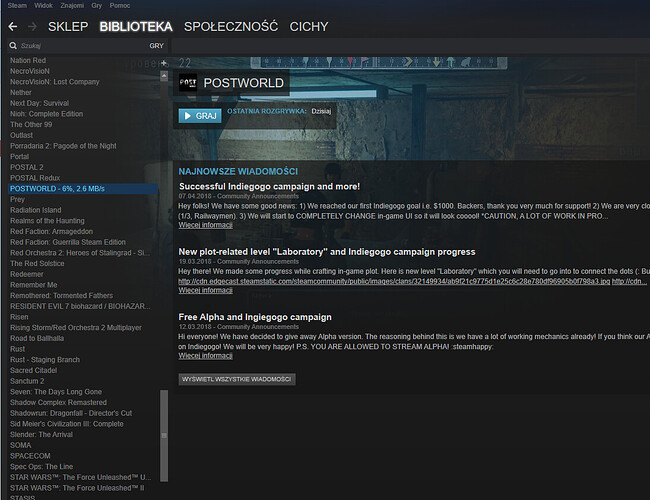This screenshot has height=500, width=650.
Task: Select Nation Red in the library
Action: [x=28, y=61]
